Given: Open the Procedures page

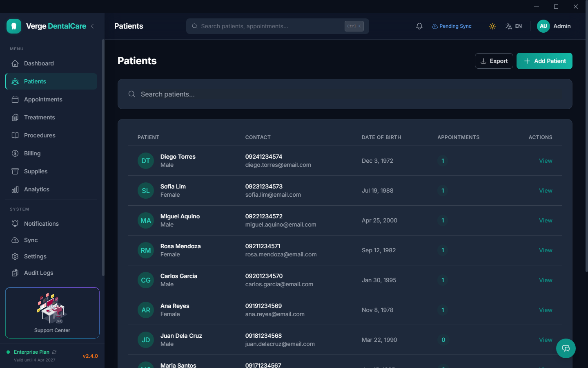Looking at the screenshot, I should (51, 135).
